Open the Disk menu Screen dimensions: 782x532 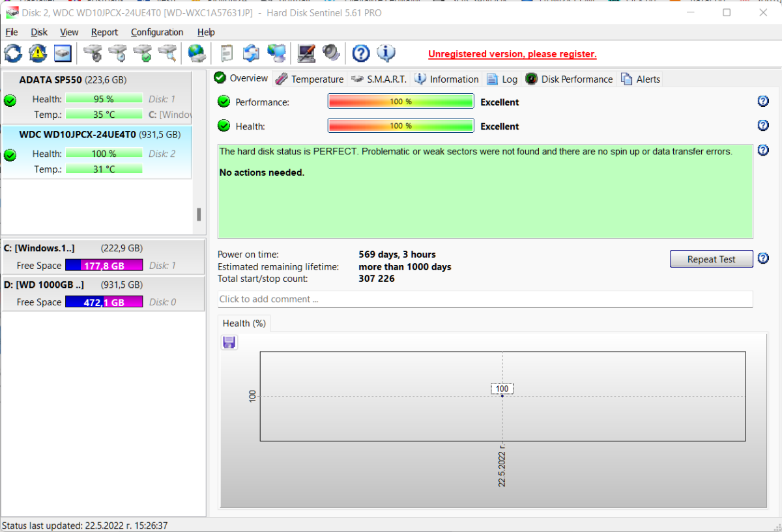pos(39,32)
